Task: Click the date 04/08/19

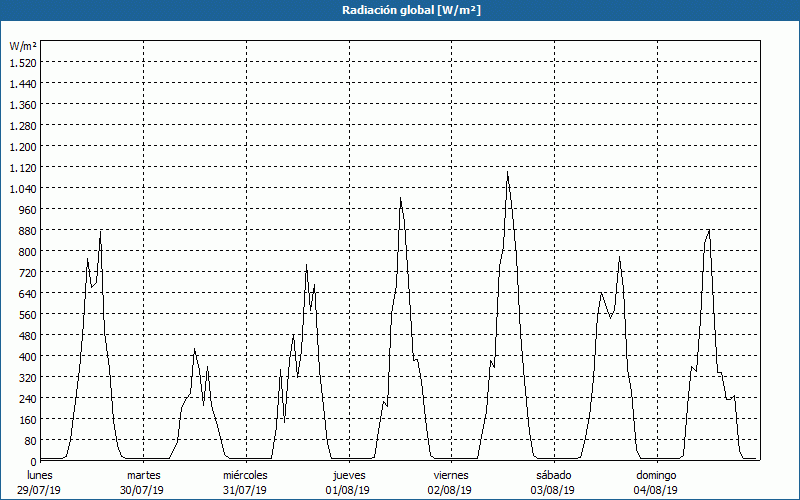Action: [x=656, y=490]
